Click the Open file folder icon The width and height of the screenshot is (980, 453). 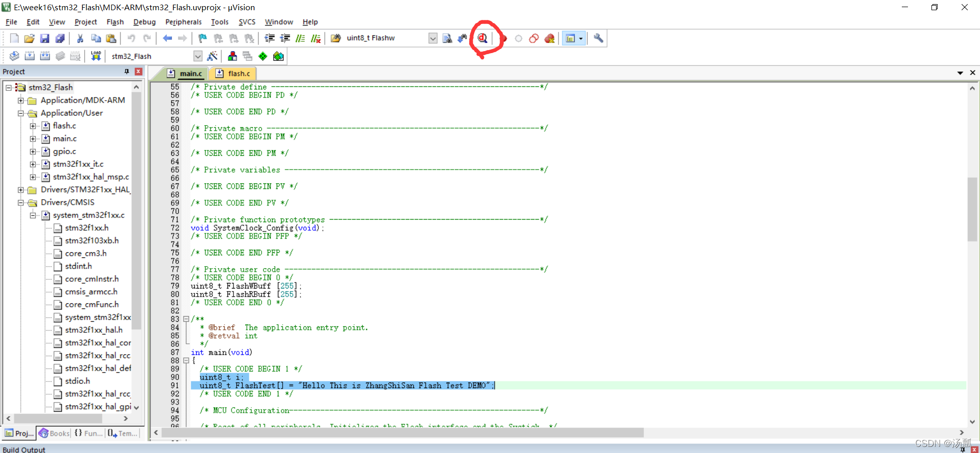pos(29,38)
